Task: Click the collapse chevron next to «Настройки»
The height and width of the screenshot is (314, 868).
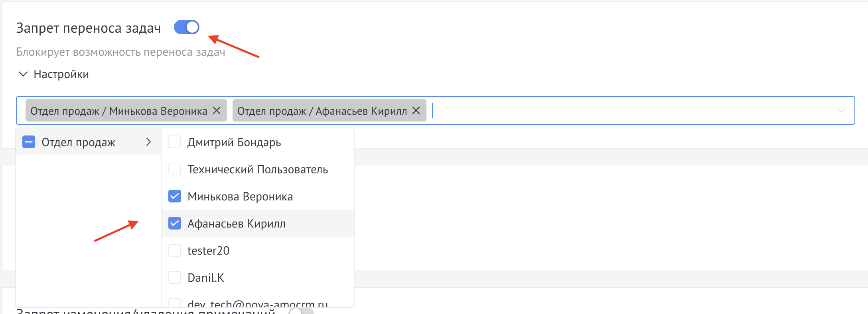Action: (x=23, y=74)
